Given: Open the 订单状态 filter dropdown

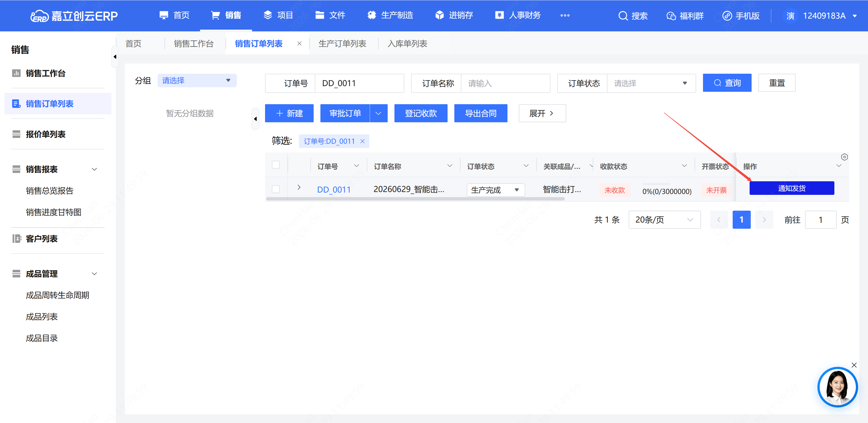Looking at the screenshot, I should [x=651, y=84].
